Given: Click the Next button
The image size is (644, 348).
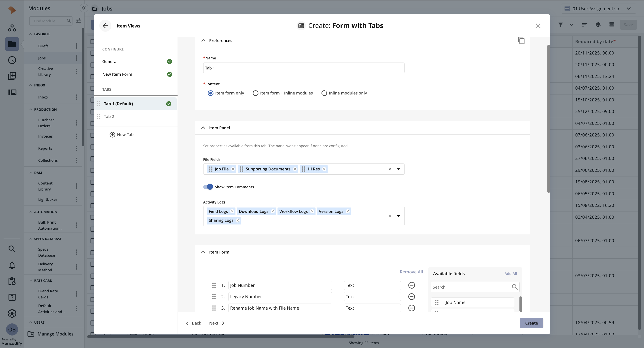Looking at the screenshot, I should point(217,323).
